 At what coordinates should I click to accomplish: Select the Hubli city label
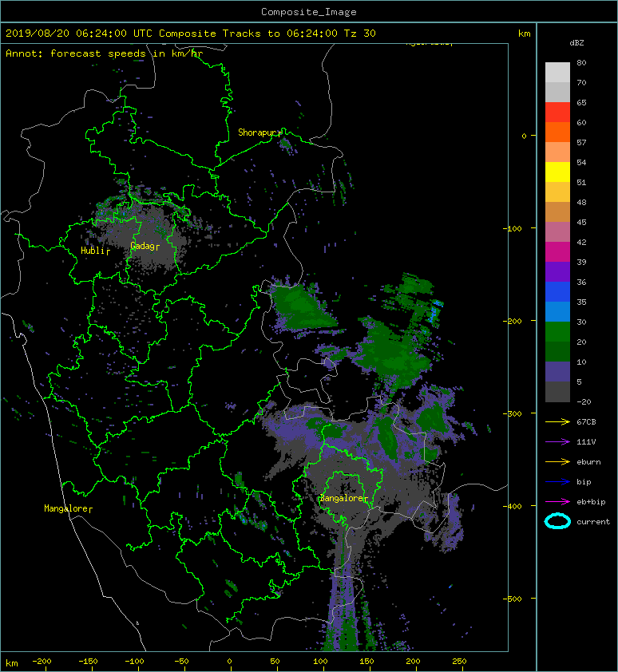[93, 251]
